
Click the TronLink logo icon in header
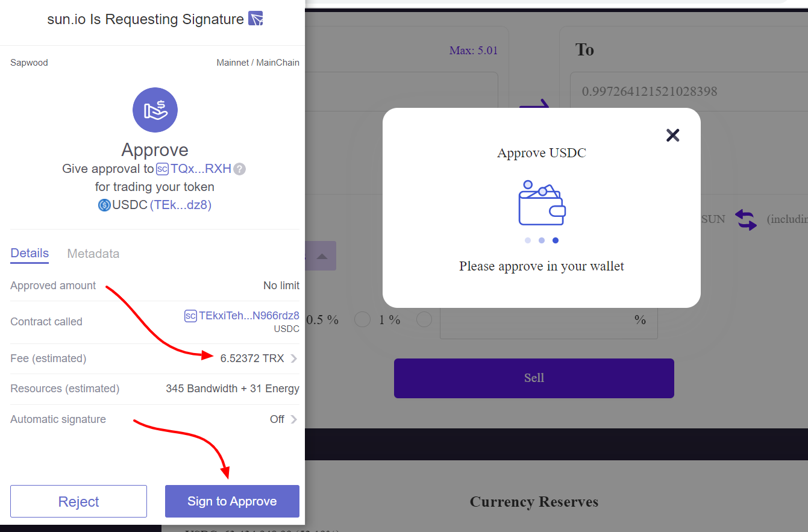point(256,19)
